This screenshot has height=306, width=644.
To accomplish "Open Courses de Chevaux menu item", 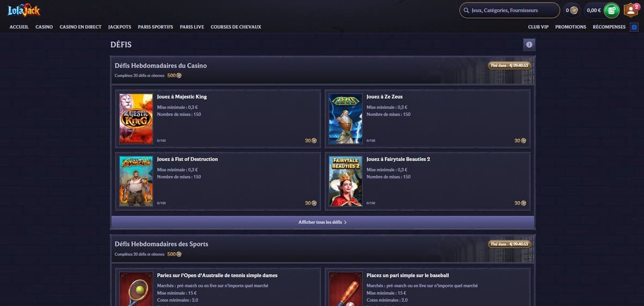I will 236,27.
